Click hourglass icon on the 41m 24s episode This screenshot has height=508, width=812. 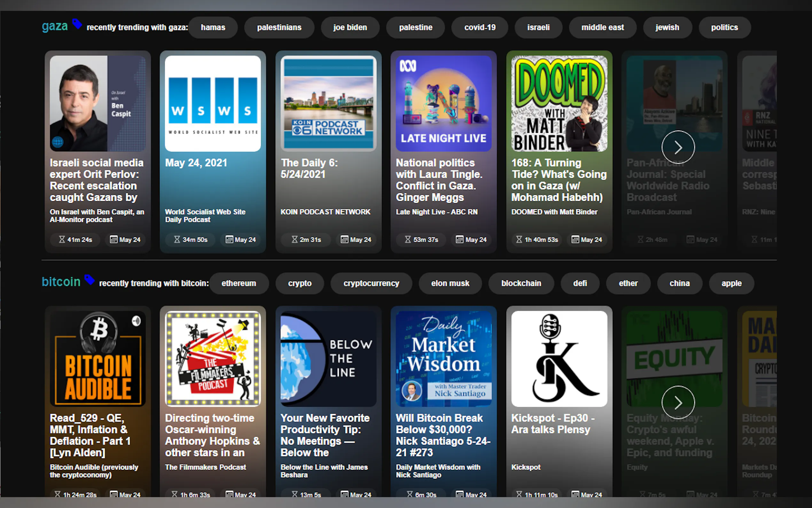tap(62, 240)
